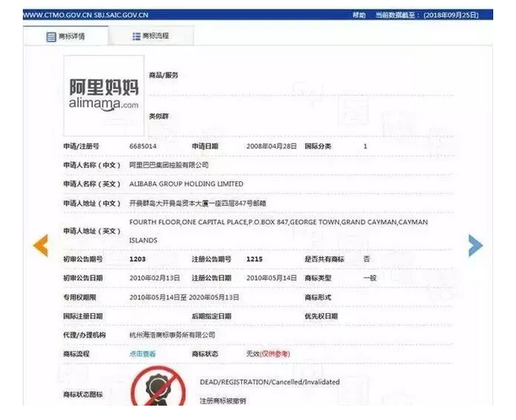Screen dimensions: 516x420
Task: Click the 点击查看 trademark process link
Action: click(142, 354)
